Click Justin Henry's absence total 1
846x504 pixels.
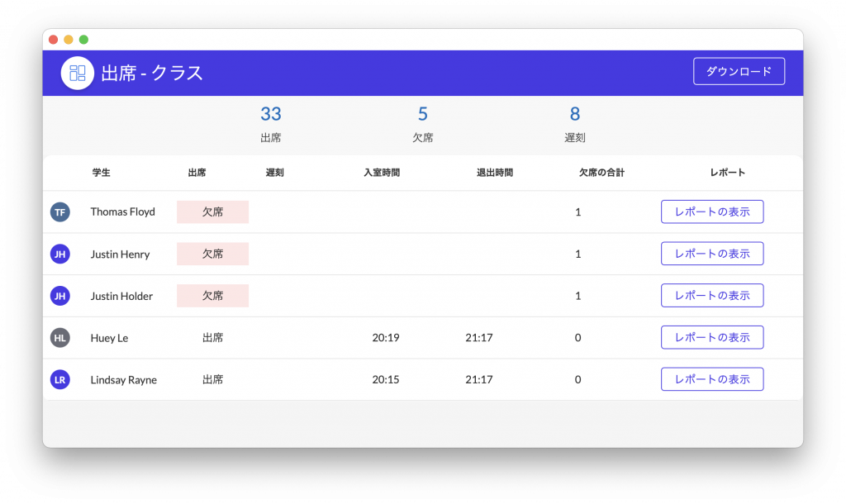[577, 254]
